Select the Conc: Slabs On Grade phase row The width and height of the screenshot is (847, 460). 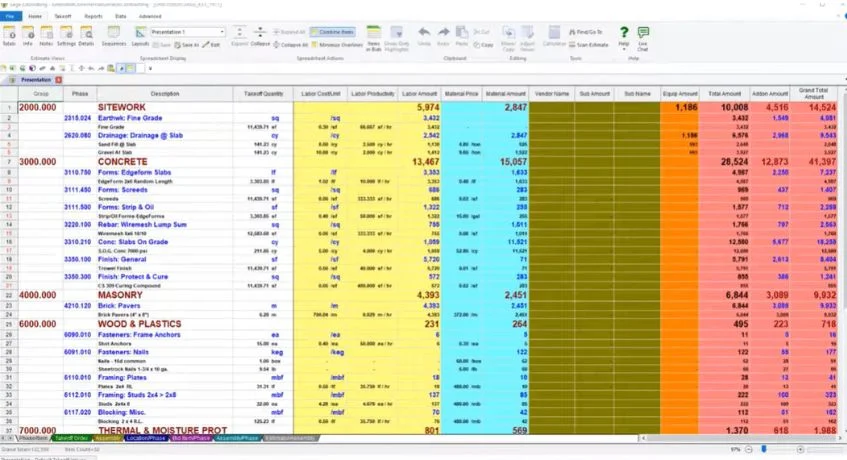tap(428, 242)
